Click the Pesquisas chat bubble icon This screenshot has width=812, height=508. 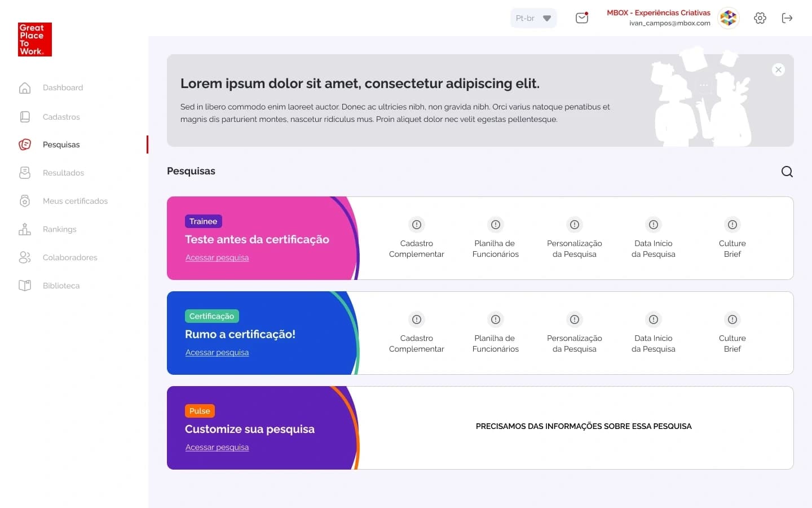(25, 144)
